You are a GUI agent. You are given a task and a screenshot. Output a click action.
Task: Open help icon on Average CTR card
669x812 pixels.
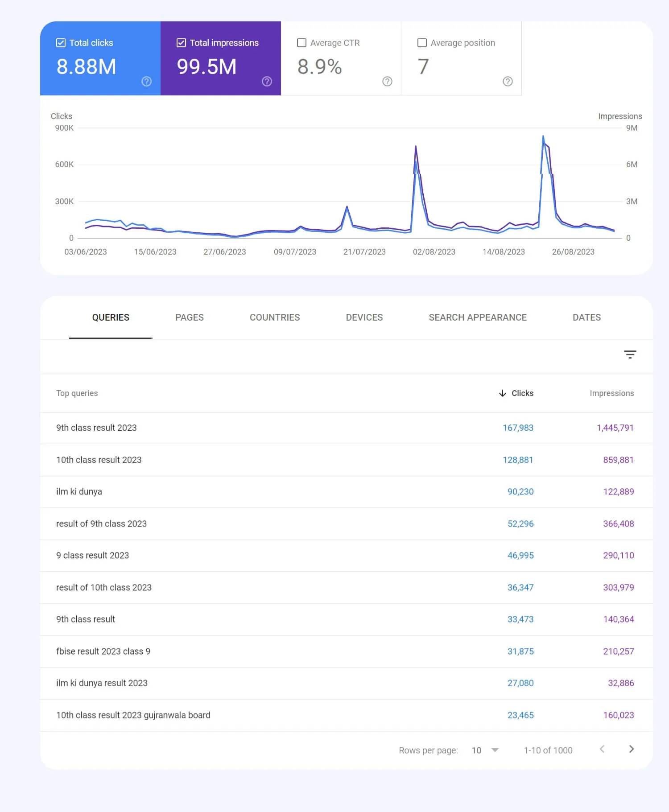point(387,81)
